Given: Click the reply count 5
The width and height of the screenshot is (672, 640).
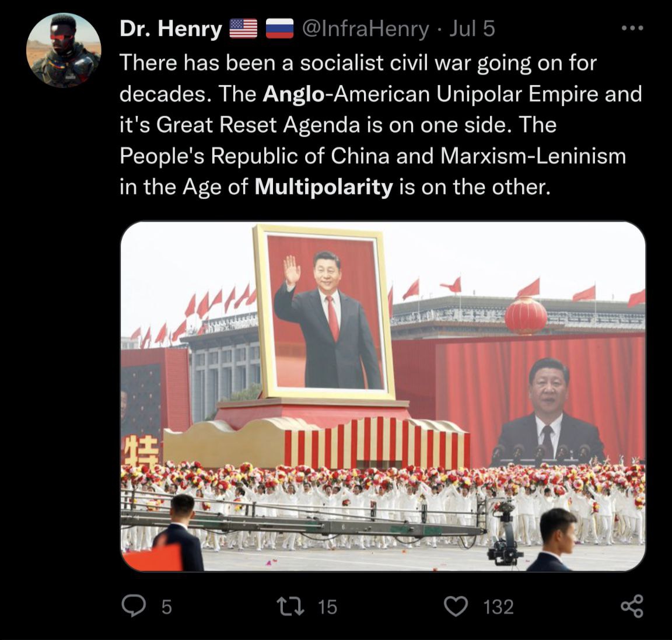Looking at the screenshot, I should point(167,607).
